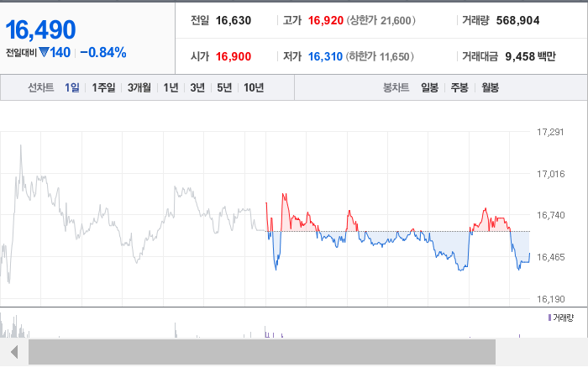Screen dimensions: 588x378
Task: Show the 5년 line chart
Action: (224, 87)
